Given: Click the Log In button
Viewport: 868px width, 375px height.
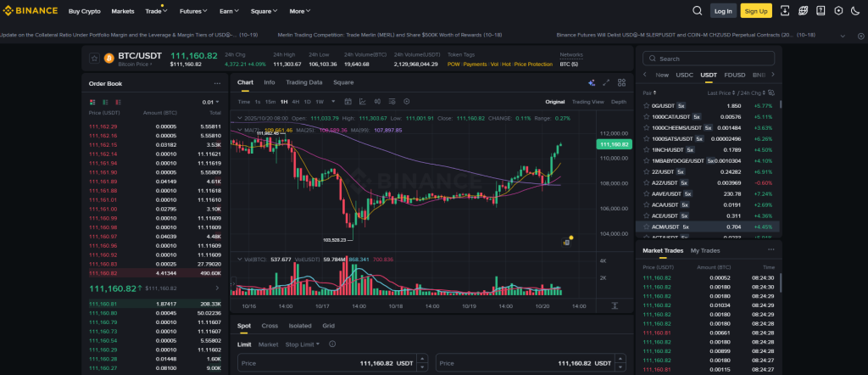Looking at the screenshot, I should click(723, 10).
